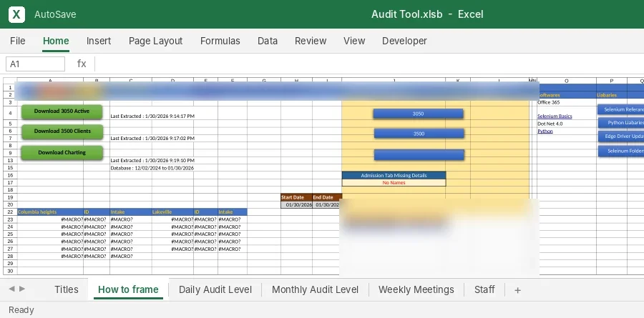Click the Download Charting button
The height and width of the screenshot is (318, 644).
pos(62,152)
